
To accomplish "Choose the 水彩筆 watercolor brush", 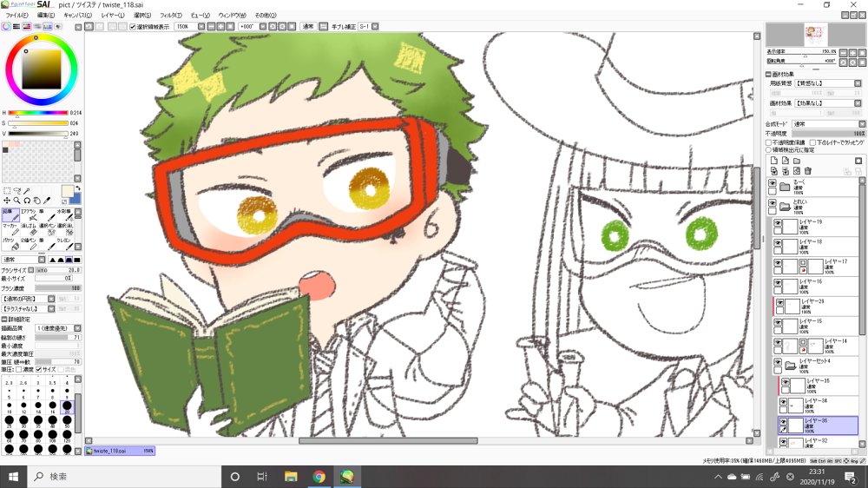I will (x=65, y=214).
